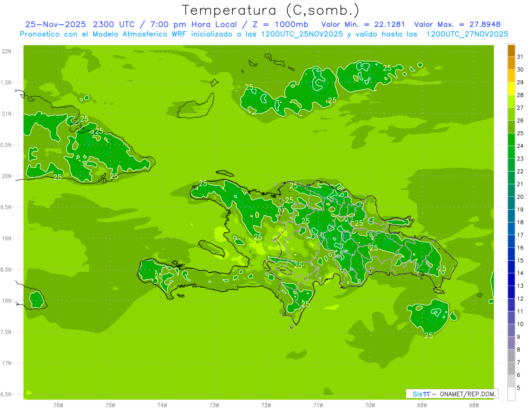The width and height of the screenshot is (532, 411).
Task: Click the '19N' latitude label
Action: point(7,239)
